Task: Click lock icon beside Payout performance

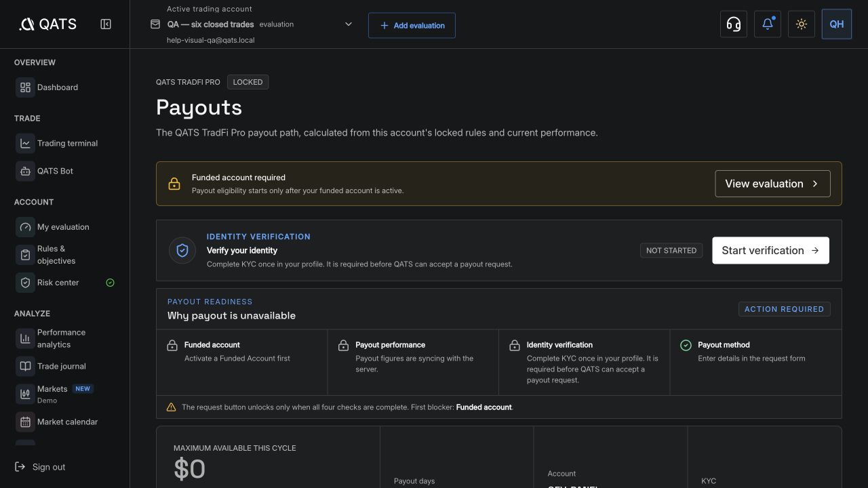Action: click(343, 346)
